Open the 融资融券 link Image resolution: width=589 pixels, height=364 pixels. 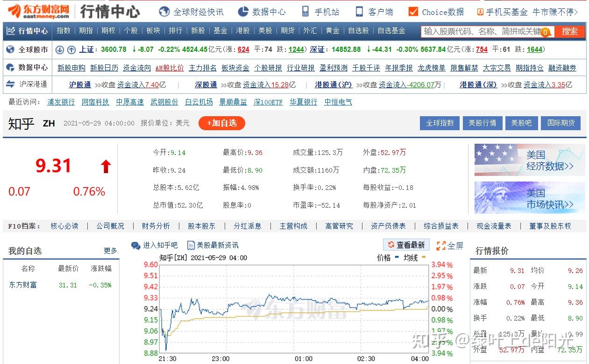[562, 68]
